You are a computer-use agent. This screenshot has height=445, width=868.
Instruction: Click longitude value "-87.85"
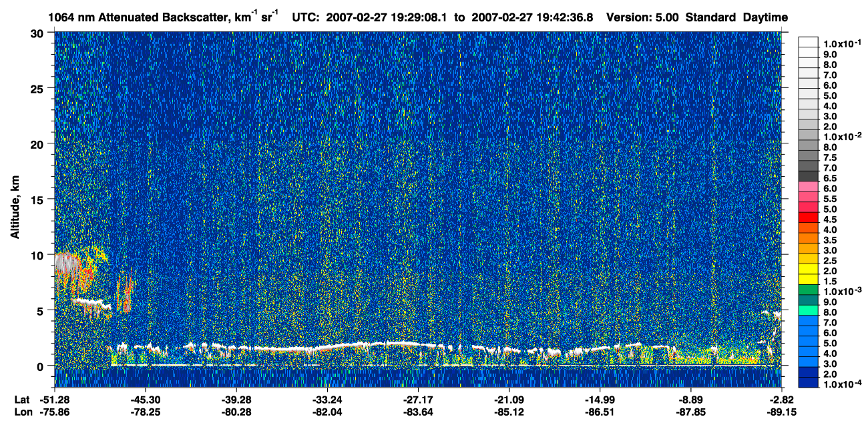690,412
